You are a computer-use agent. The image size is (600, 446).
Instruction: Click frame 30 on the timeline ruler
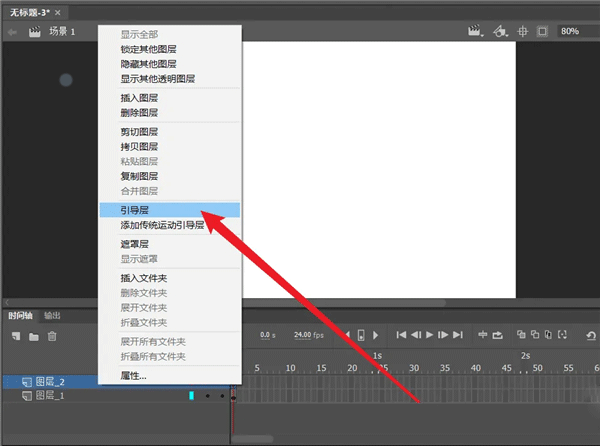412,368
